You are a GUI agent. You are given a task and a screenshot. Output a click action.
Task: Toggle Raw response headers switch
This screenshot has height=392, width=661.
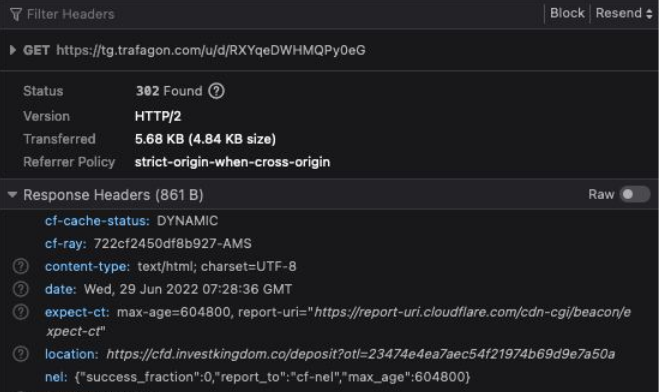pos(635,194)
